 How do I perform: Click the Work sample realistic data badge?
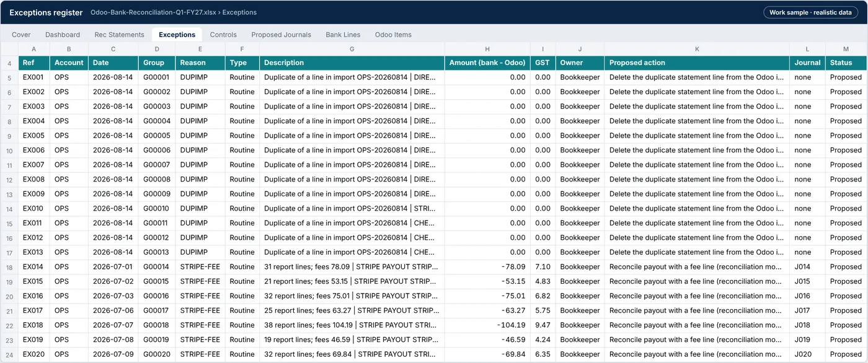(812, 12)
